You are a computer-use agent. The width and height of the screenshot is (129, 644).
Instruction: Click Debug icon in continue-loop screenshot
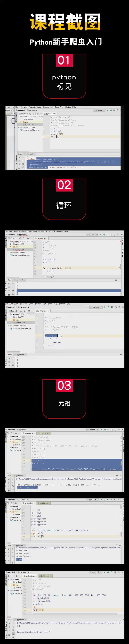tap(108, 307)
